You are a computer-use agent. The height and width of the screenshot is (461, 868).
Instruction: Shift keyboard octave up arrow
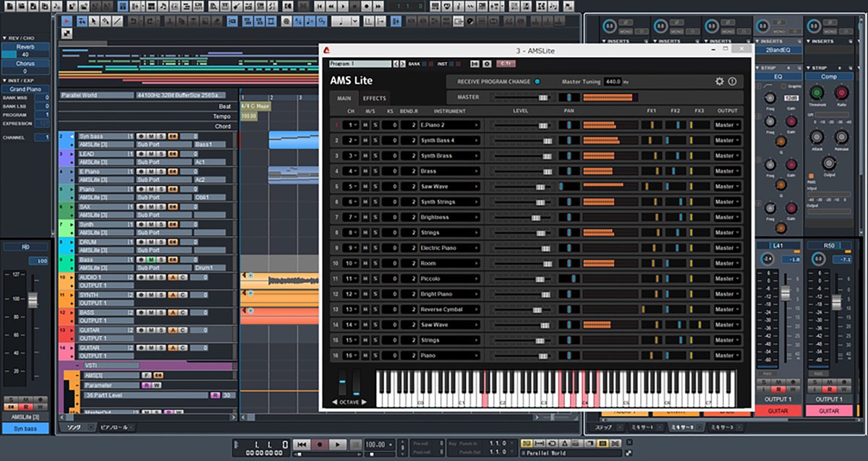pyautogui.click(x=364, y=402)
